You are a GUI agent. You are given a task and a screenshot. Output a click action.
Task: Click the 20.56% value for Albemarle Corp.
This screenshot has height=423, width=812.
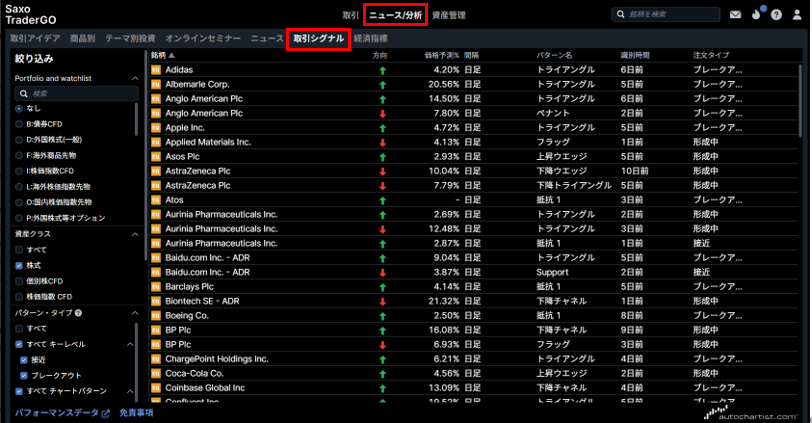444,84
